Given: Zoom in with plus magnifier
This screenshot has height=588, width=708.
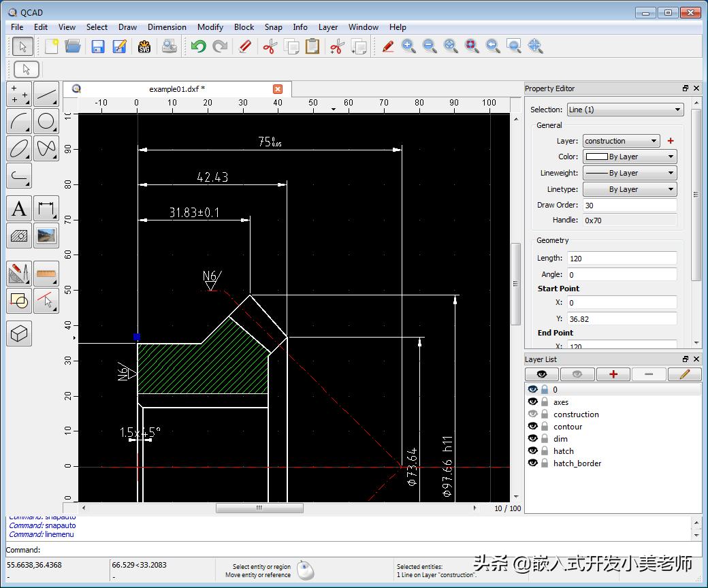Looking at the screenshot, I should pyautogui.click(x=408, y=46).
